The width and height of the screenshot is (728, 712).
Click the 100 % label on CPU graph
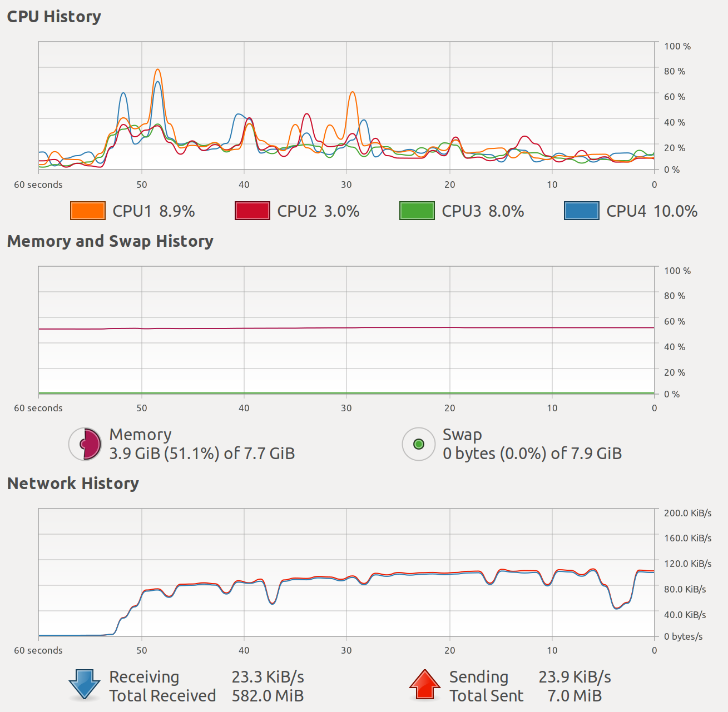(677, 46)
